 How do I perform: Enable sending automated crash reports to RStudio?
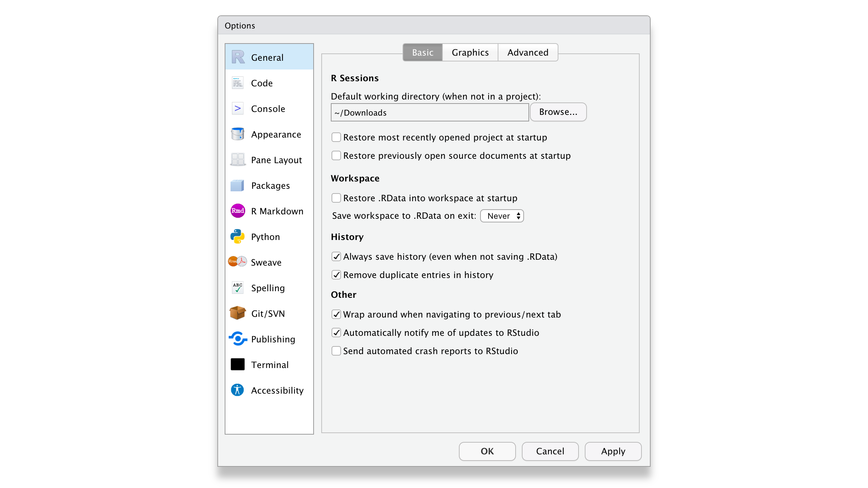point(336,350)
